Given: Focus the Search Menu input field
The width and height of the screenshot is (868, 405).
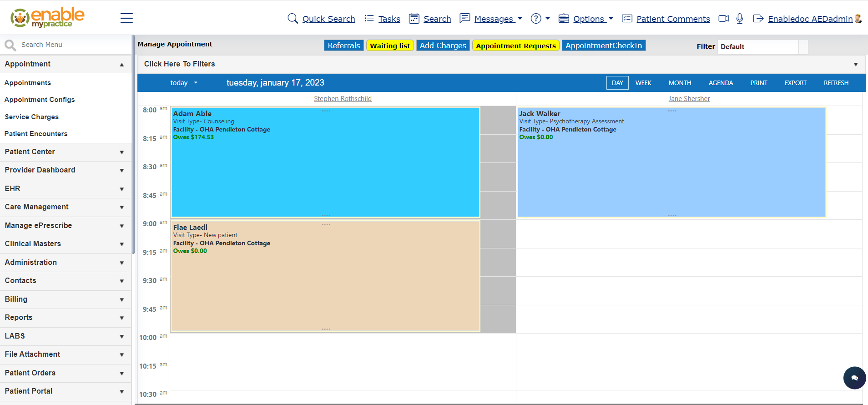Looking at the screenshot, I should [73, 45].
